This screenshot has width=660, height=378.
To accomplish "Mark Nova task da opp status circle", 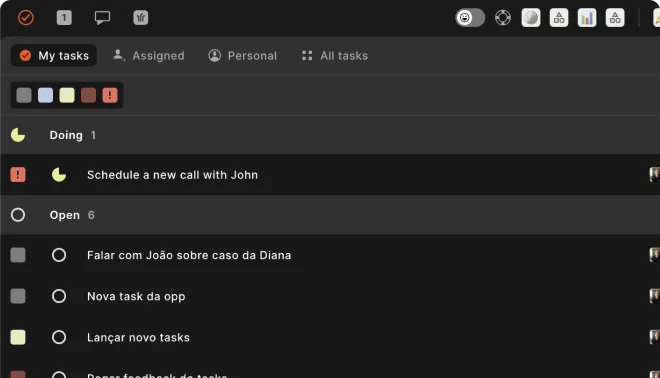I will pyautogui.click(x=59, y=296).
